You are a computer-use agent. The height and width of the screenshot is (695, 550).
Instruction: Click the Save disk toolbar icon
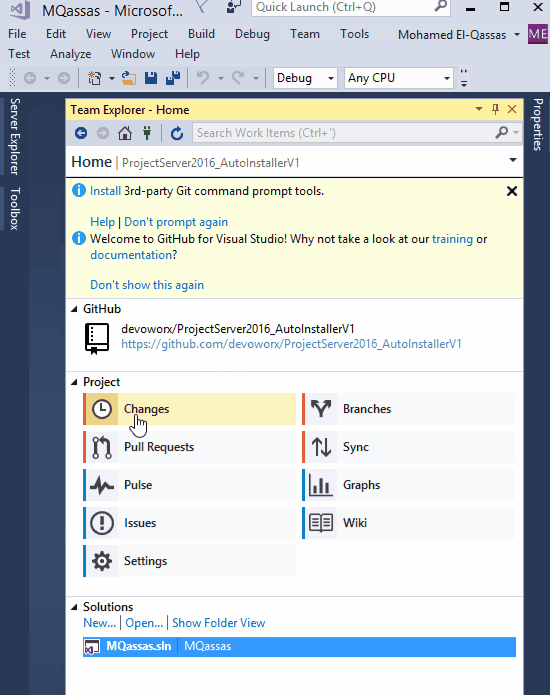point(151,78)
